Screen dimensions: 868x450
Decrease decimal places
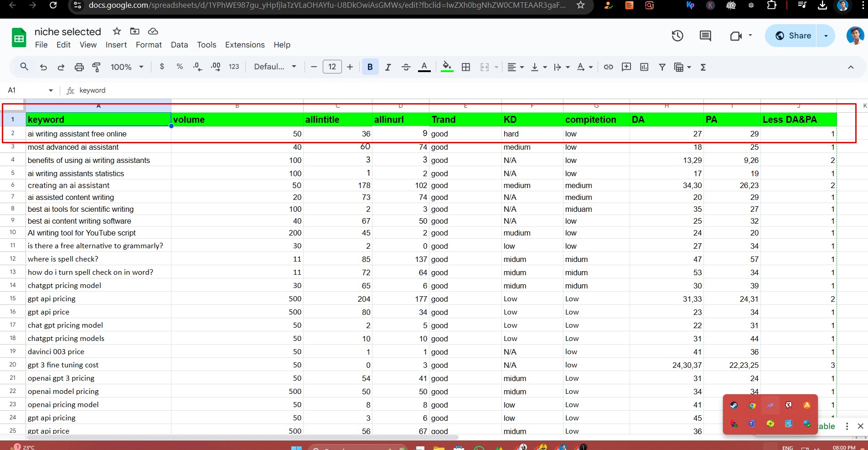[197, 67]
